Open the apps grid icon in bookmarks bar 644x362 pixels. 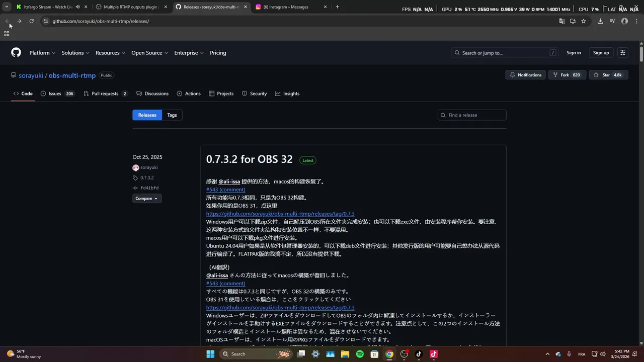[7, 34]
